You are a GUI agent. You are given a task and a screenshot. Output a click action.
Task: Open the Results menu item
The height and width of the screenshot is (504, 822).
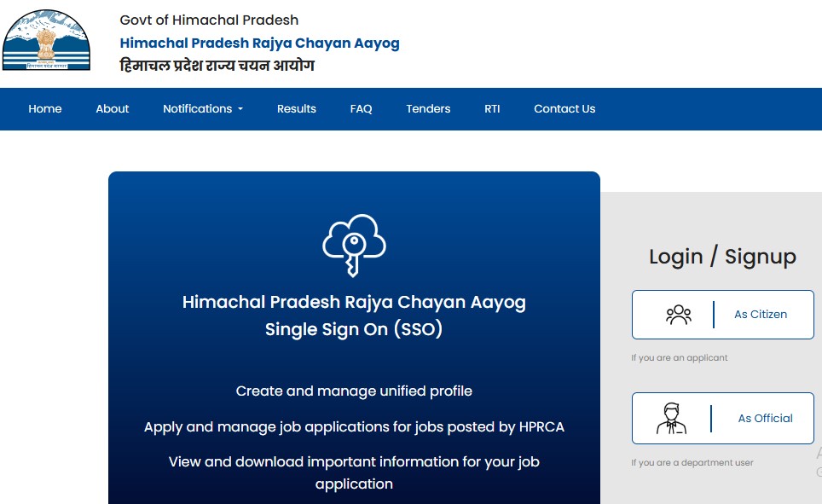(296, 108)
